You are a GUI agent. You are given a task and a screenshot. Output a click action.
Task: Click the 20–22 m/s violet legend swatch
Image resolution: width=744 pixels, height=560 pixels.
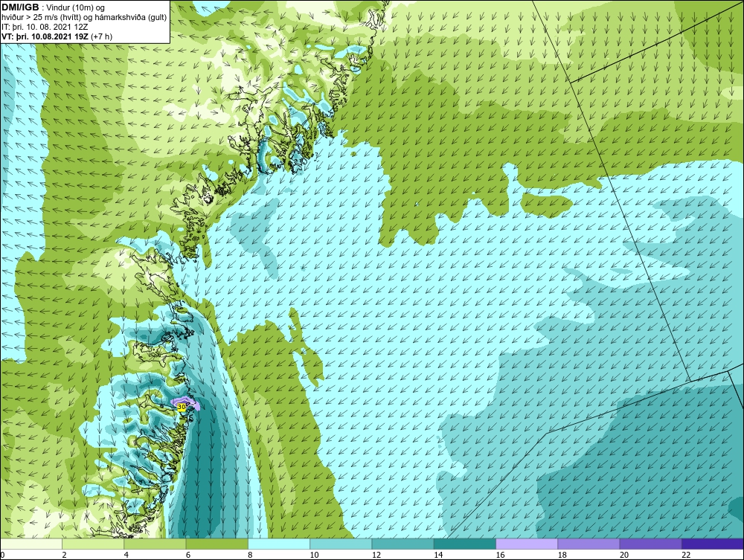pyautogui.click(x=650, y=544)
